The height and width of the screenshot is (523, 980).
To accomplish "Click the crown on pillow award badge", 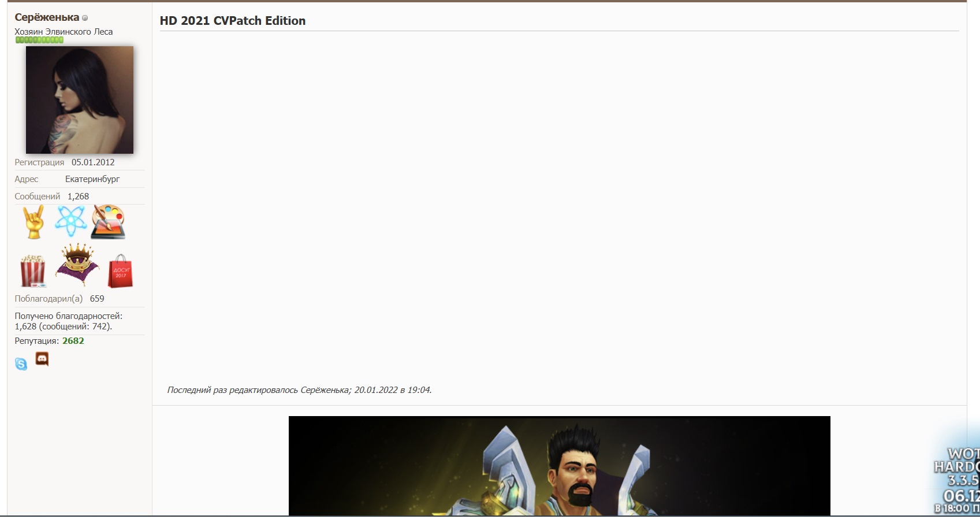I will point(77,265).
